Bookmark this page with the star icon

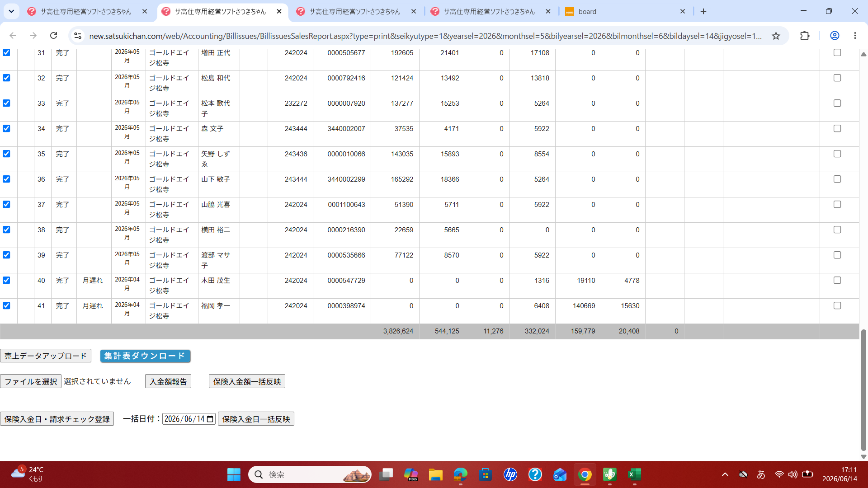click(776, 36)
